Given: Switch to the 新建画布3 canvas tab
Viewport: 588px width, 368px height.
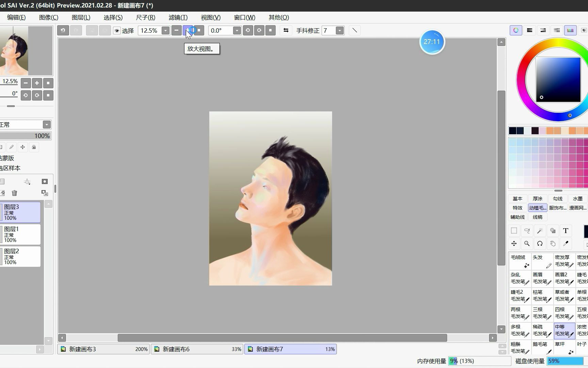Looking at the screenshot, I should 103,349.
